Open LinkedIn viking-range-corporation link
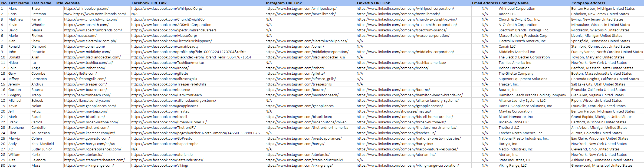644x168 pixels. [x=408, y=165]
